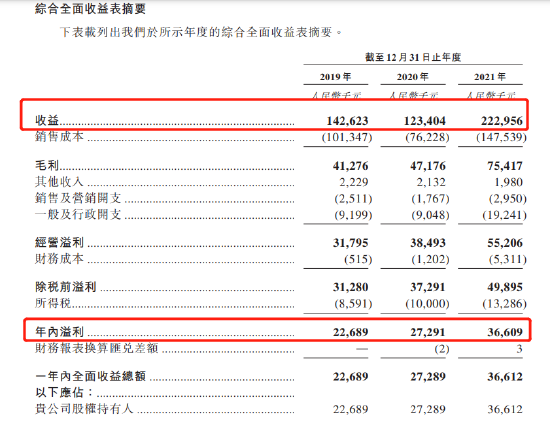Viewport: 550px width, 440px height.
Task: Click pre-tax profit value 31,280
Action: click(x=350, y=287)
